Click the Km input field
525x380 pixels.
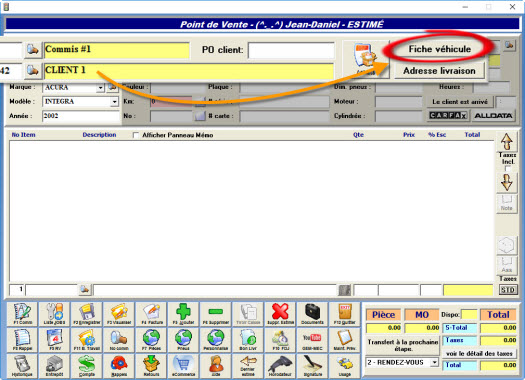point(171,101)
